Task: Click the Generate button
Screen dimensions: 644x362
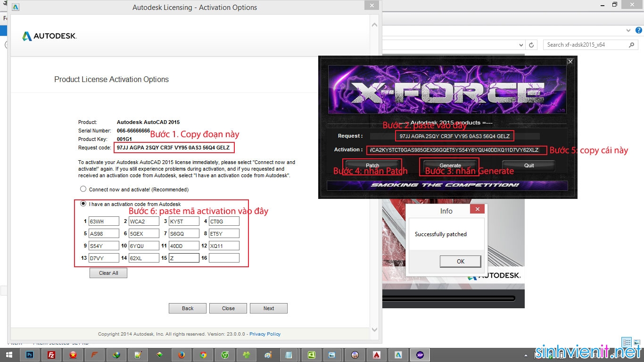Action: 450,165
